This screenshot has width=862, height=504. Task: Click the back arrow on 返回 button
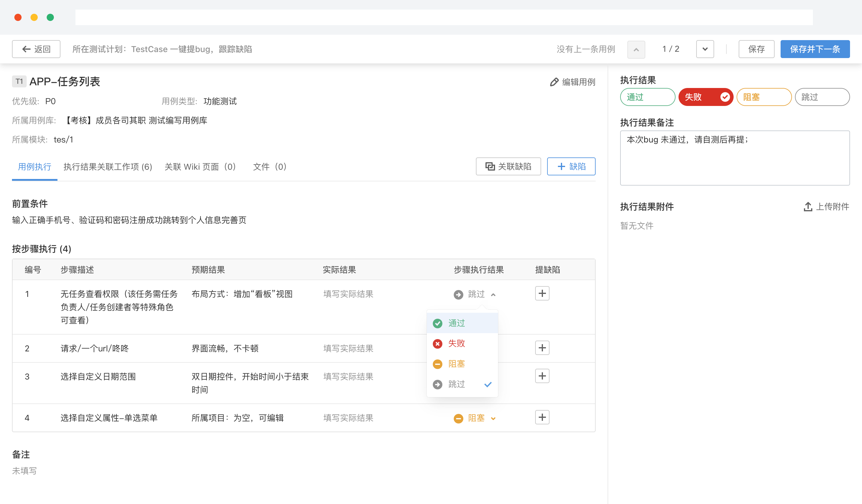(26, 49)
